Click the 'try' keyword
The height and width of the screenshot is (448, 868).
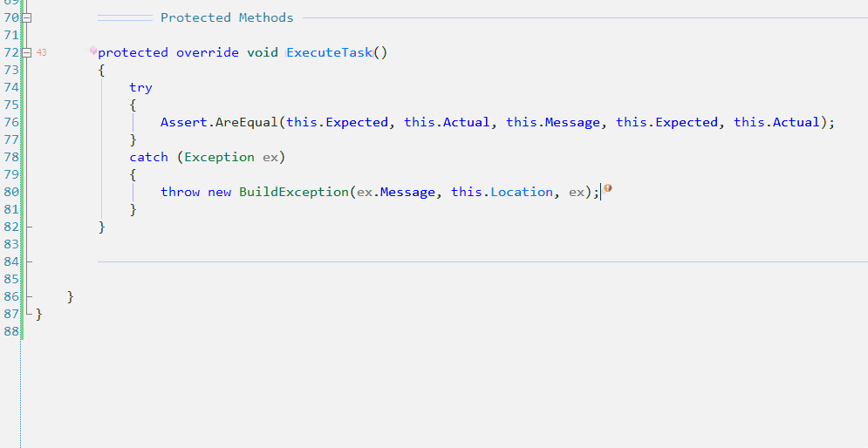pyautogui.click(x=140, y=87)
